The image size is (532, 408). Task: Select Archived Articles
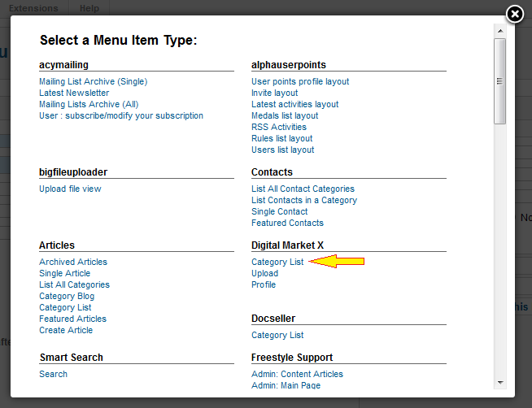coord(73,262)
